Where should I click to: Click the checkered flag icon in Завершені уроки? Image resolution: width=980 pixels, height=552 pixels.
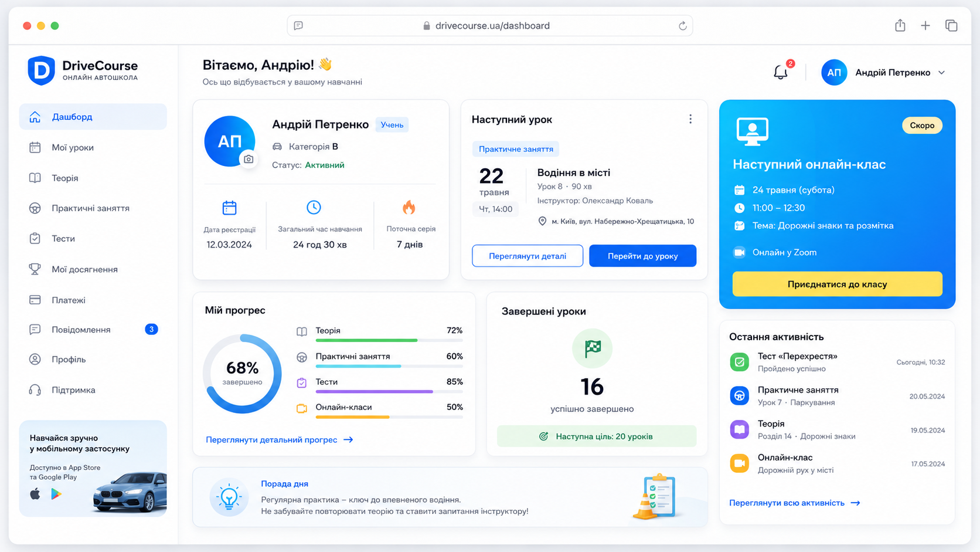click(592, 348)
